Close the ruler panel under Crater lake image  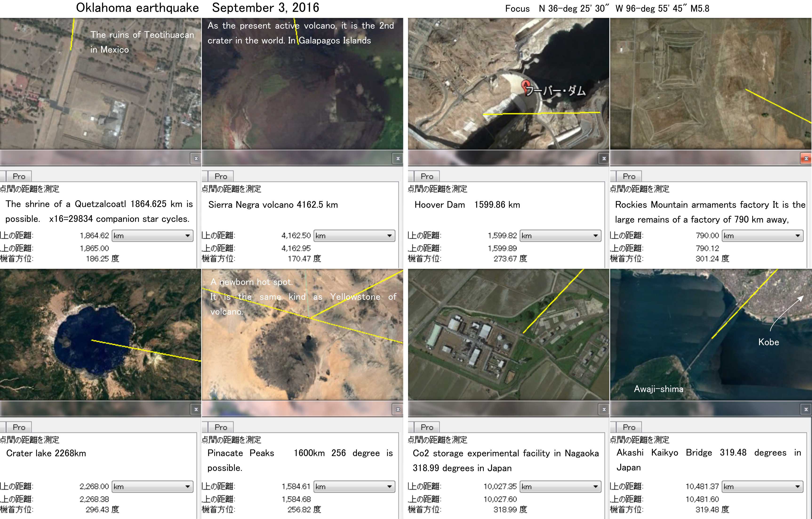click(196, 409)
